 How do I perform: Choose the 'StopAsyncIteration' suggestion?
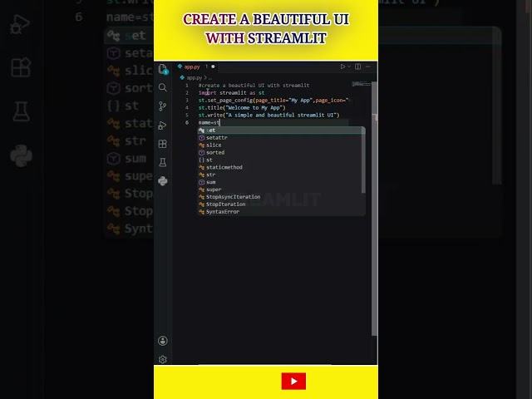[282, 197]
